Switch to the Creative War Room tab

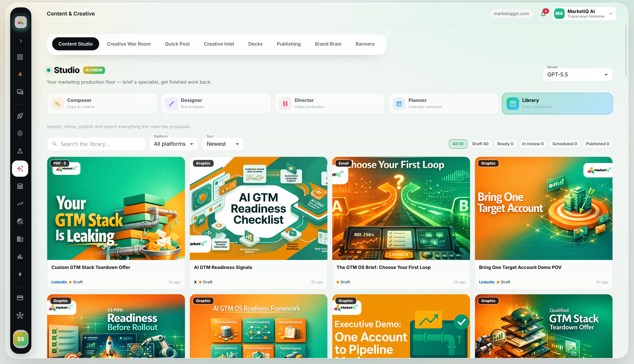129,44
